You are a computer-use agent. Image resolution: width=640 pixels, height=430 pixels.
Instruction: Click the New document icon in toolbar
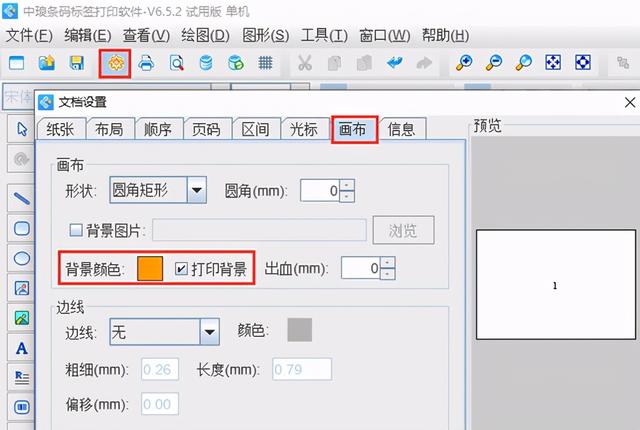(x=17, y=63)
